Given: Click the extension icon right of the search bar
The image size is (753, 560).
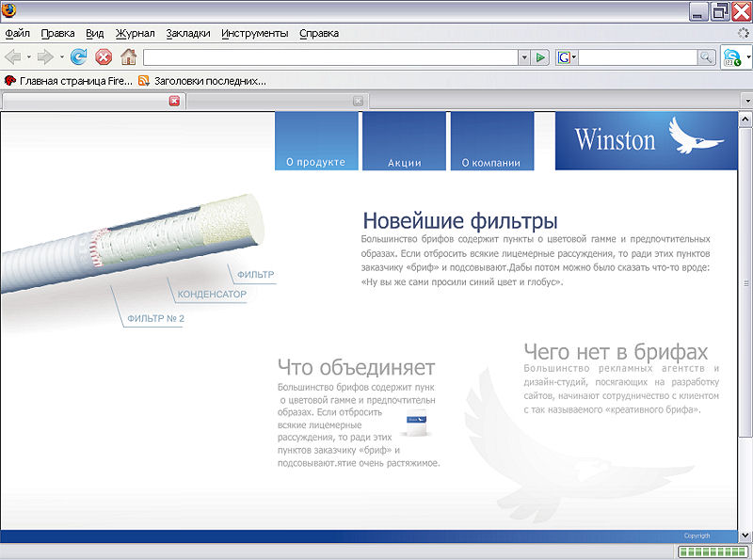Looking at the screenshot, I should 733,57.
